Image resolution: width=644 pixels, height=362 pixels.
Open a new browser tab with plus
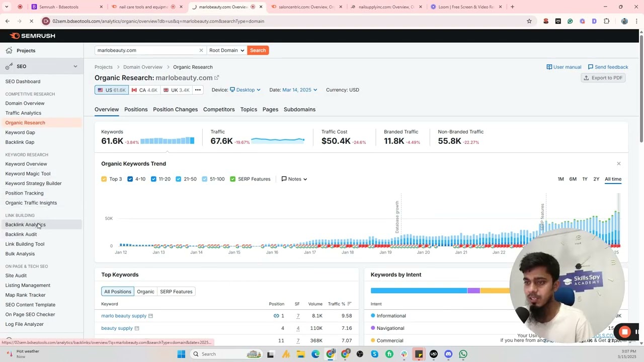[512, 7]
